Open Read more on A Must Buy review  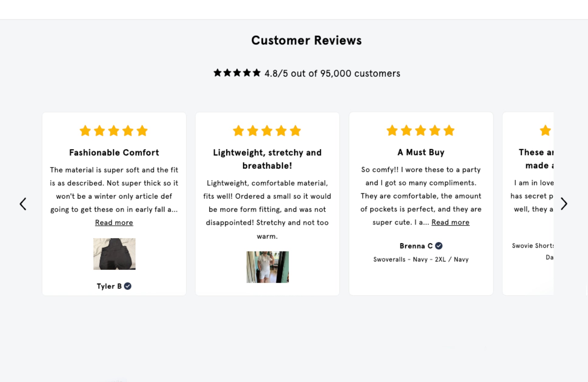(x=450, y=222)
